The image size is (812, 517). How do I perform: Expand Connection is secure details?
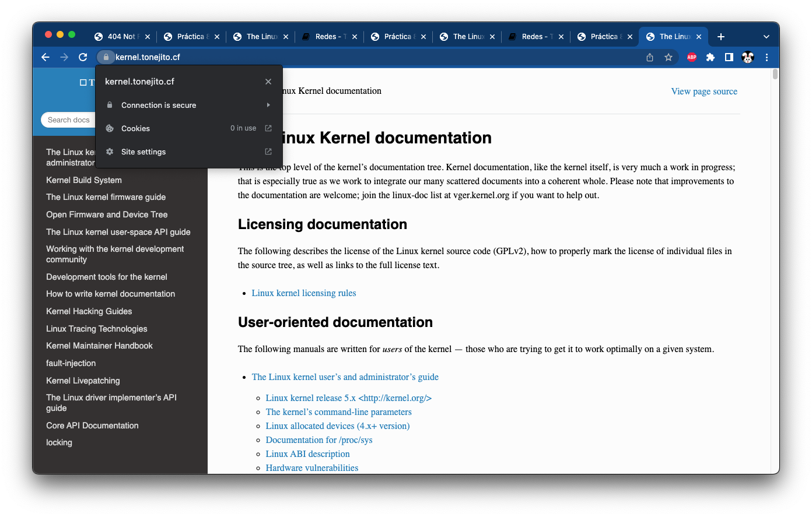pyautogui.click(x=188, y=105)
